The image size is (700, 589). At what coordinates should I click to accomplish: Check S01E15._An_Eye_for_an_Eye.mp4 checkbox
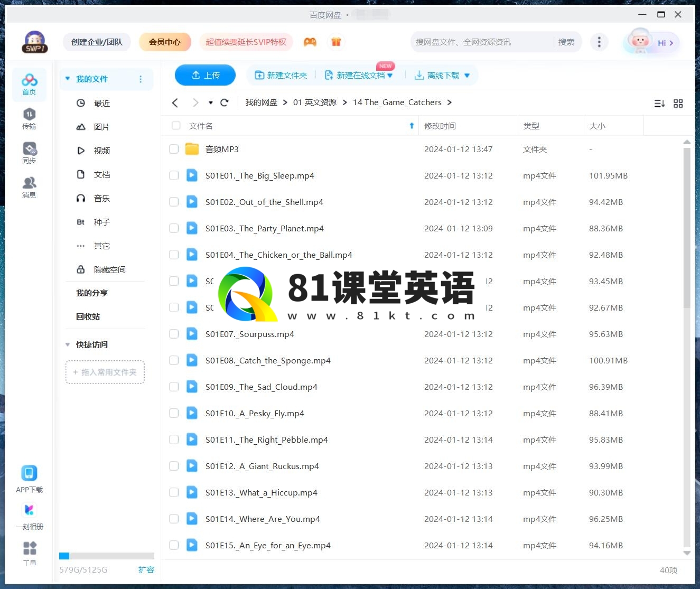174,545
